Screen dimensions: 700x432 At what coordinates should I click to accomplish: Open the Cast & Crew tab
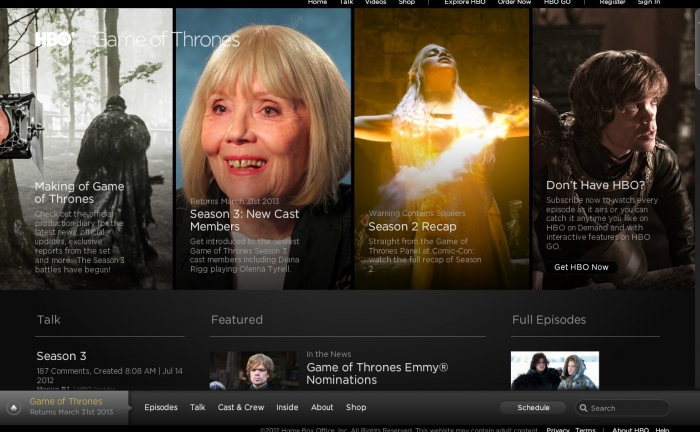click(241, 407)
